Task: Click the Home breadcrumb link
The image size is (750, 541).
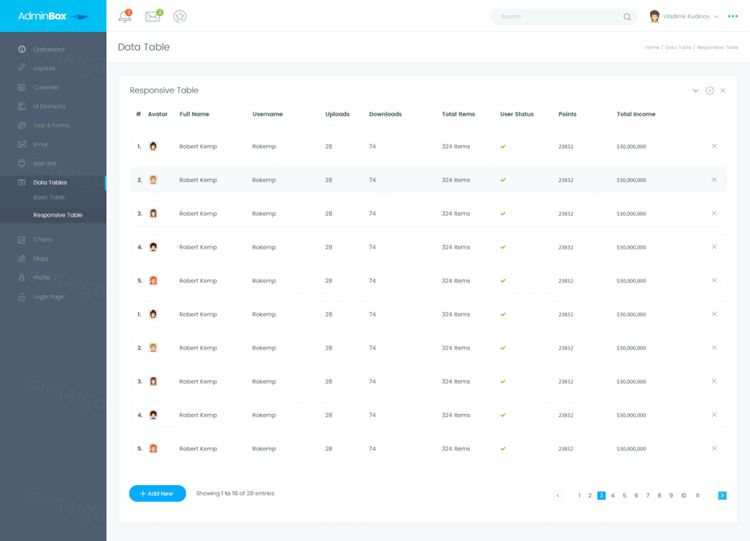Action: 652,47
